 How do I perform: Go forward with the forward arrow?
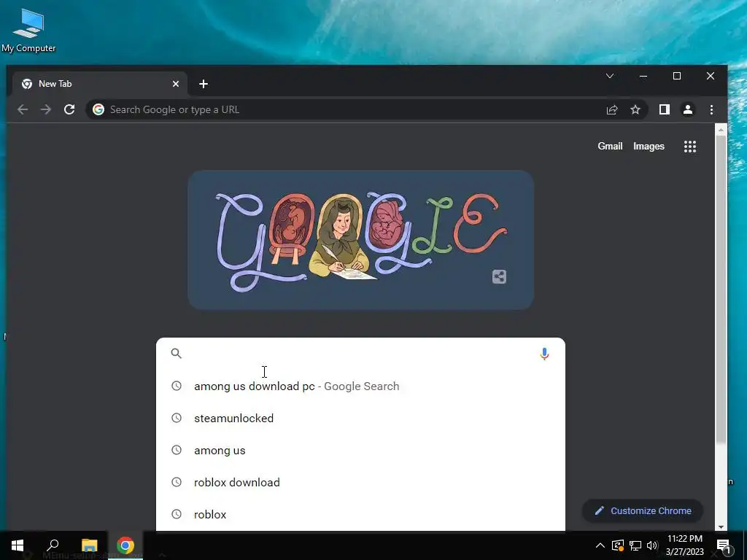[x=46, y=109]
